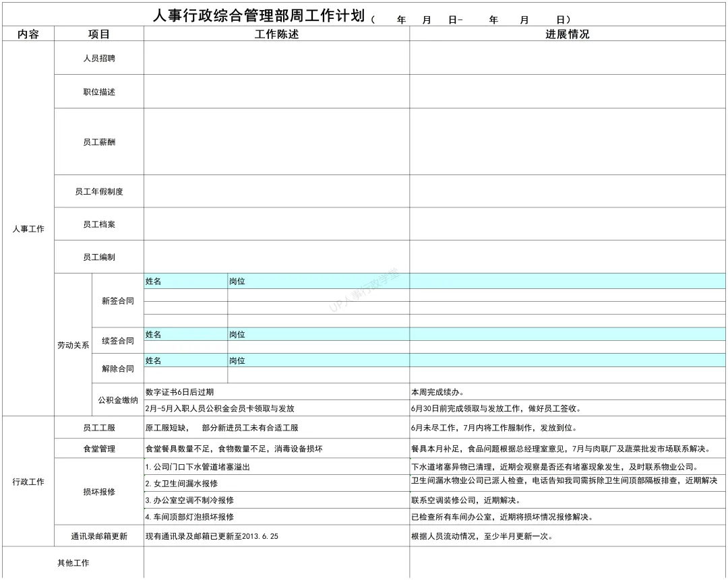This screenshot has width=728, height=580.
Task: Select cell 1.公司门口下水管道堵塞溢出
Action: tap(277, 466)
